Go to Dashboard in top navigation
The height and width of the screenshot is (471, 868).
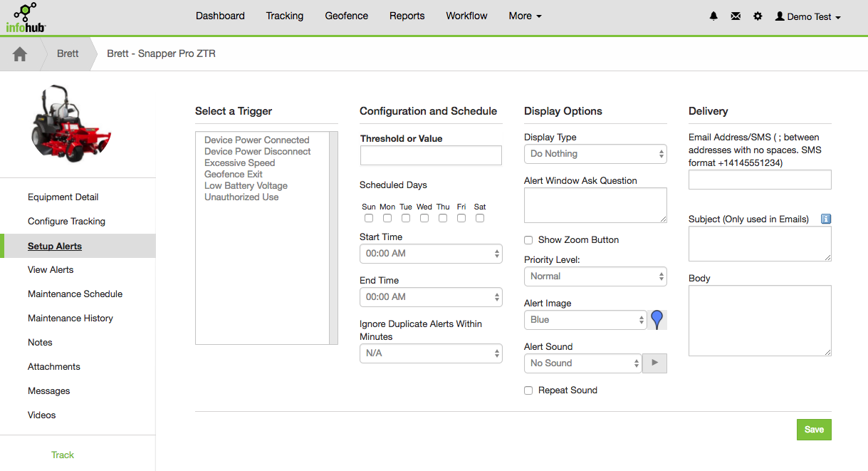pos(220,16)
